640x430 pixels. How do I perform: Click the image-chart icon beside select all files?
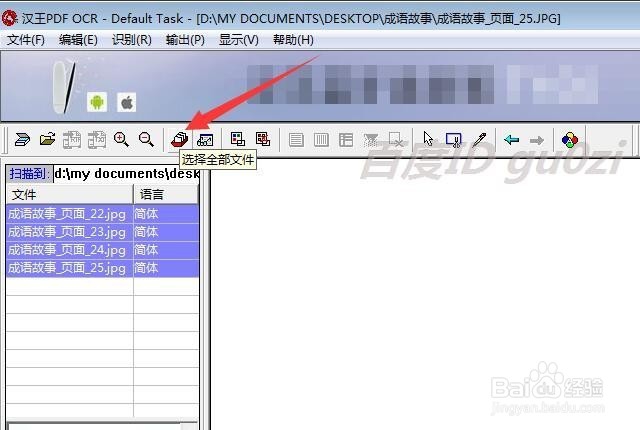click(x=205, y=140)
